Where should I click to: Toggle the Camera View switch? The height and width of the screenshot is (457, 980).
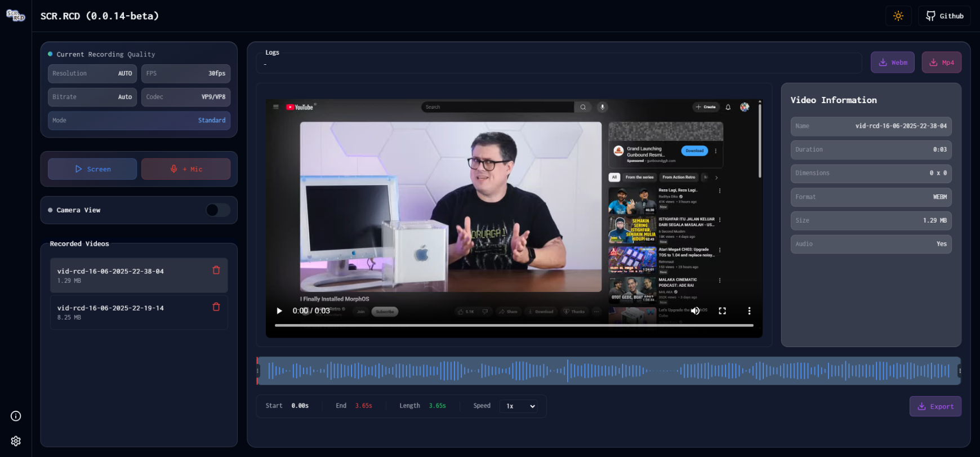click(x=218, y=210)
